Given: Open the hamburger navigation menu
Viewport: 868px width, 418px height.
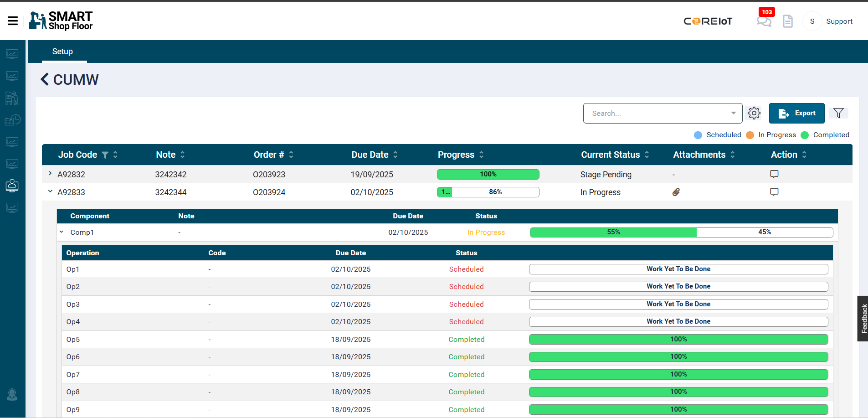Looking at the screenshot, I should coord(13,21).
